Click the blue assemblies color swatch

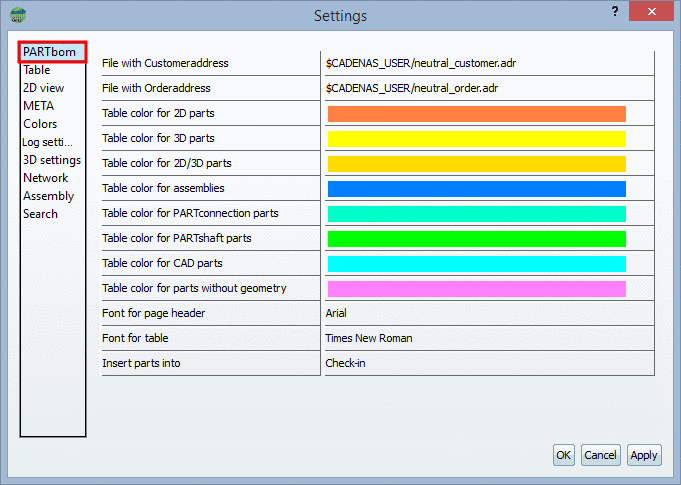pos(476,189)
